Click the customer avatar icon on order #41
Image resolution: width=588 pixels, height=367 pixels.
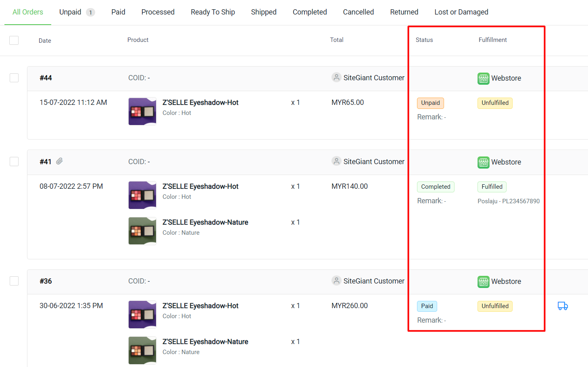(336, 161)
